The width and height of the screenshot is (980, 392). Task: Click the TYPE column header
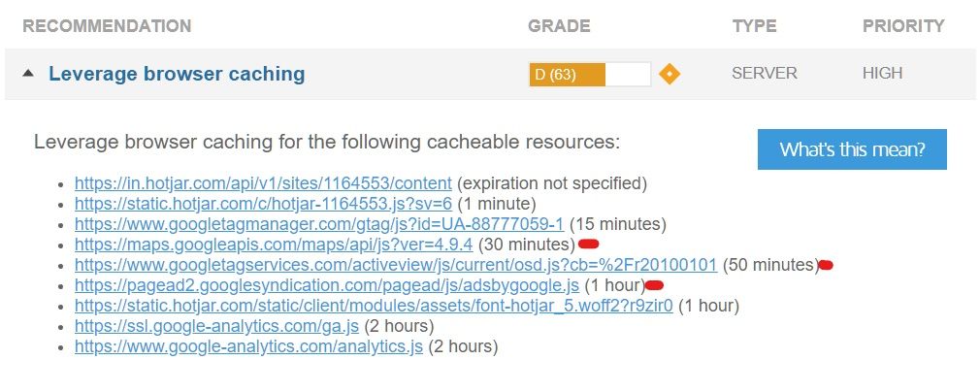(x=754, y=26)
